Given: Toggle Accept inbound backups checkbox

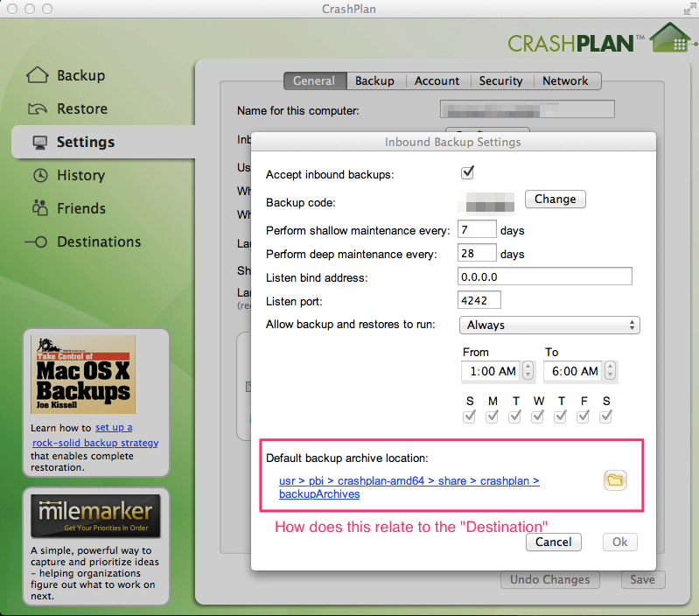Looking at the screenshot, I should coord(467,172).
